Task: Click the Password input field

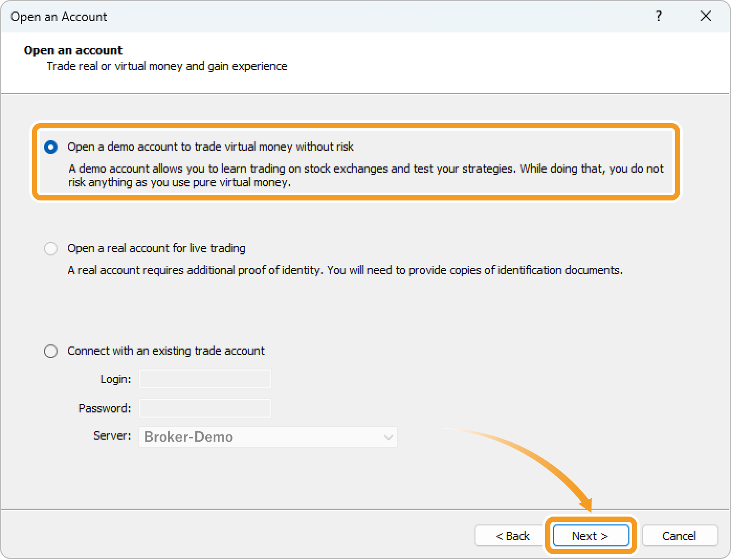Action: tap(205, 408)
